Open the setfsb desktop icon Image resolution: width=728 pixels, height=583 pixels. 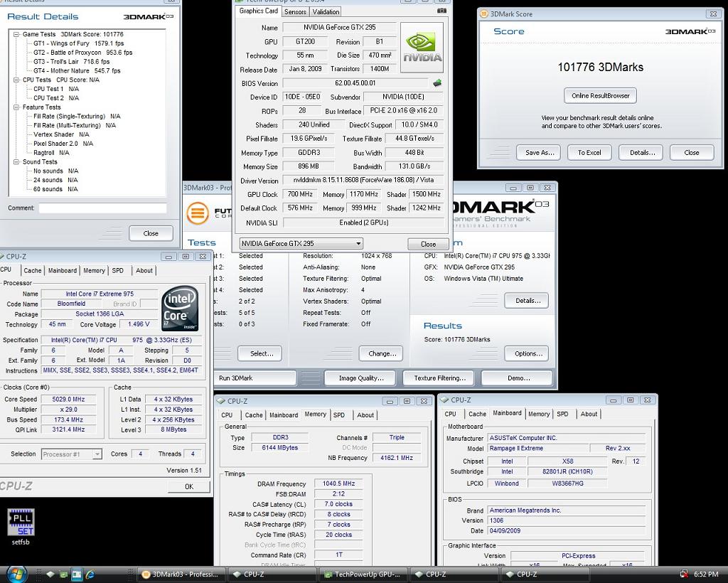[x=21, y=528]
